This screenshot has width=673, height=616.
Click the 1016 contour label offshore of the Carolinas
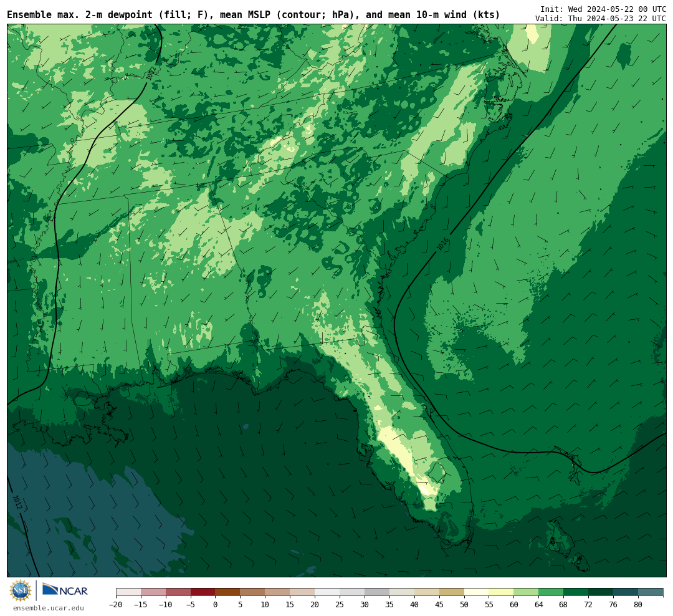[x=442, y=244]
